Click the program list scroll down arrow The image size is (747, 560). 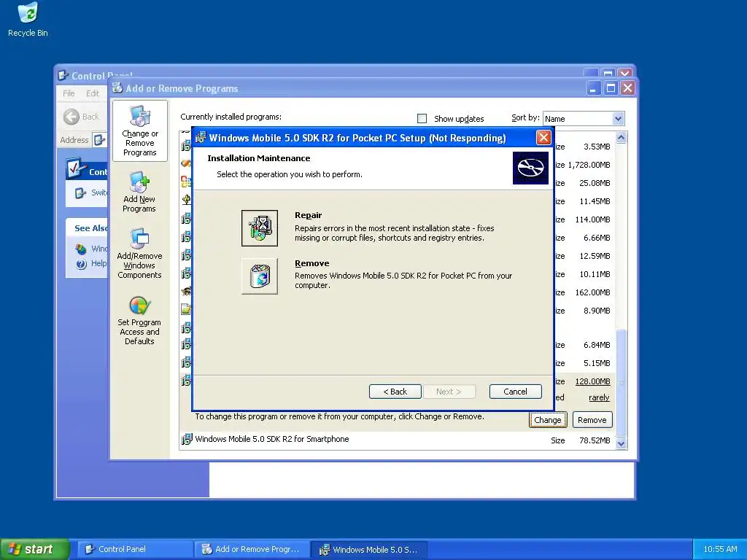621,443
